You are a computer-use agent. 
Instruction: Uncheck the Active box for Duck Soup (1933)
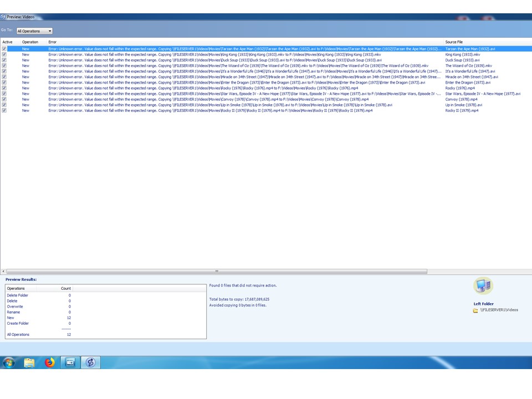pos(4,60)
